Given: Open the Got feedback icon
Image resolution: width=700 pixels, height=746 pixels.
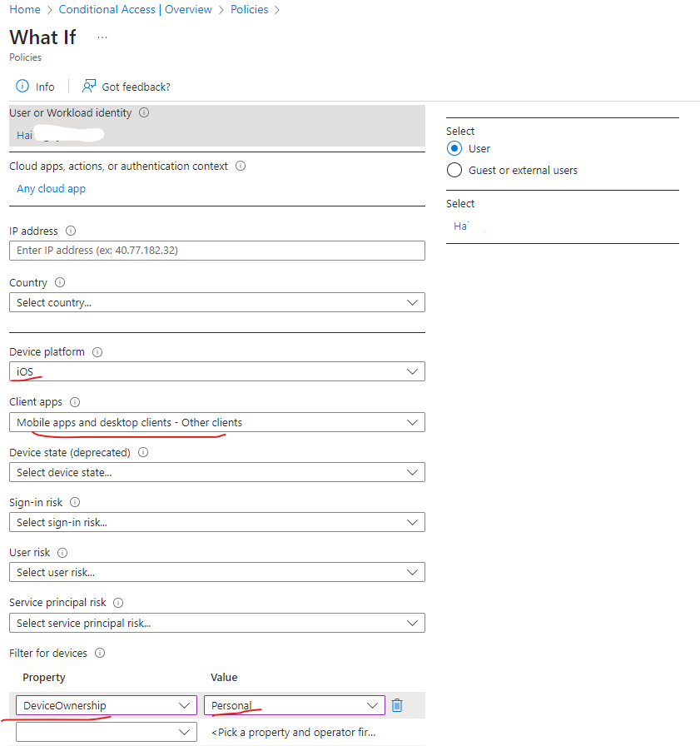Looking at the screenshot, I should coord(89,87).
